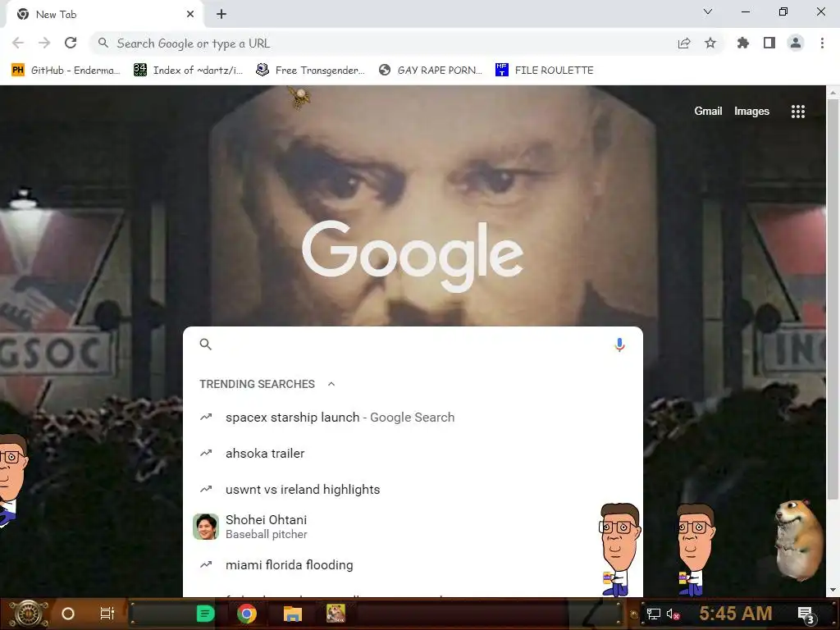This screenshot has width=840, height=630.
Task: Open Gmail link
Action: point(708,111)
